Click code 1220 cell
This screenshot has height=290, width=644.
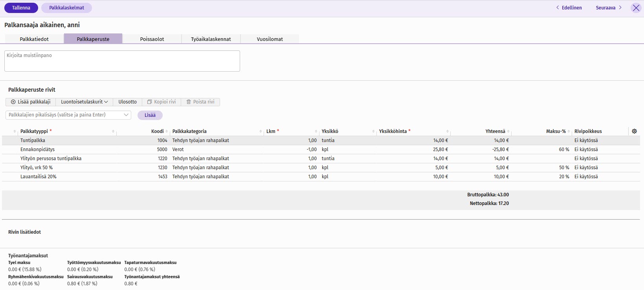point(162,159)
